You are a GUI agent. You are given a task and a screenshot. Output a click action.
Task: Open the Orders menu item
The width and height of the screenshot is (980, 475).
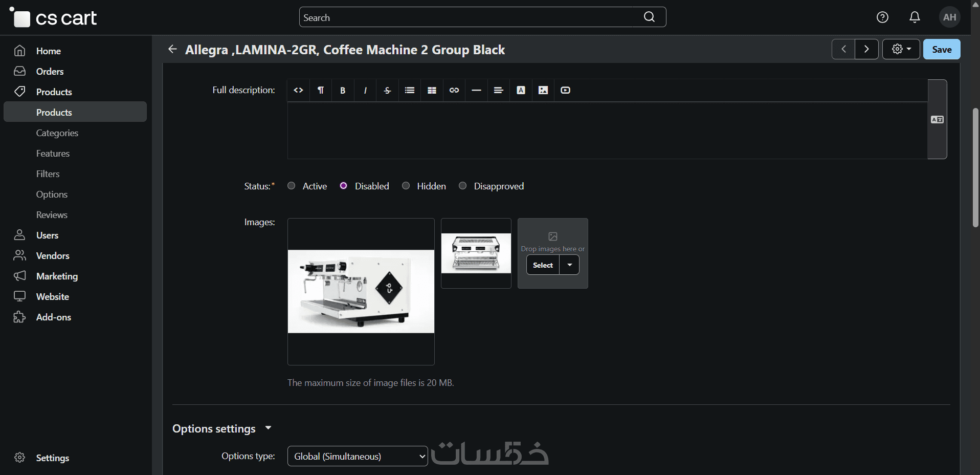pyautogui.click(x=50, y=71)
